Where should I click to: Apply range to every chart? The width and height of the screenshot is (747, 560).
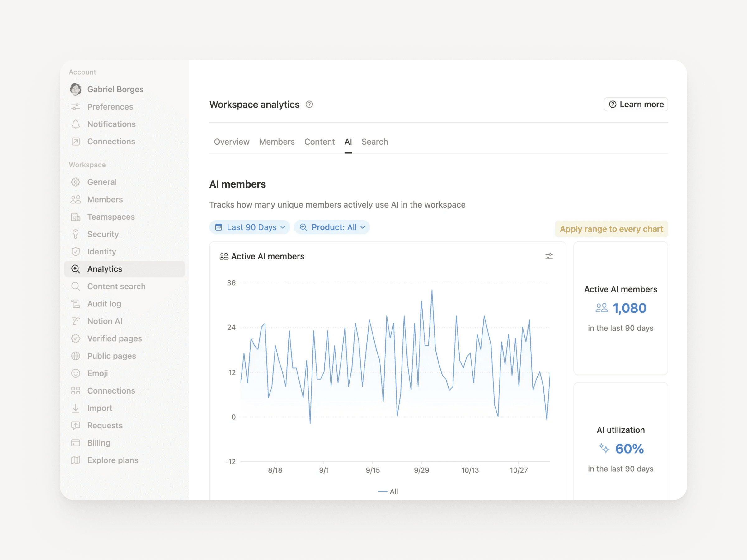611,229
